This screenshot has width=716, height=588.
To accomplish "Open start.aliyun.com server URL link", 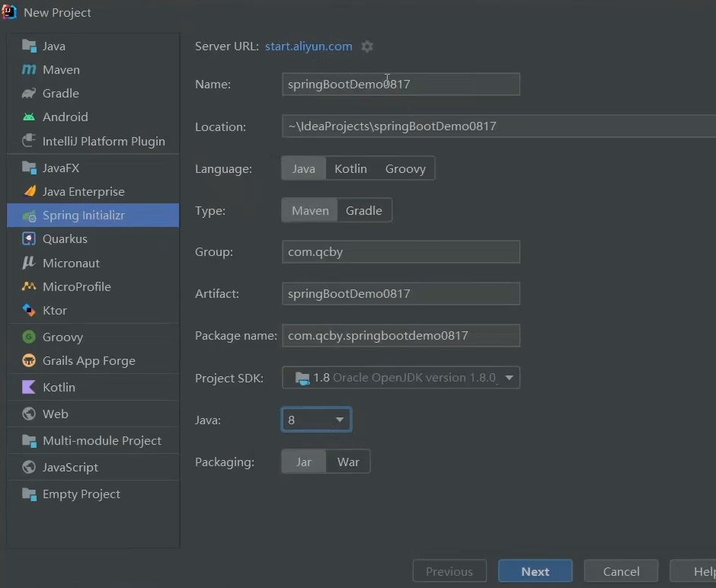I will [308, 46].
